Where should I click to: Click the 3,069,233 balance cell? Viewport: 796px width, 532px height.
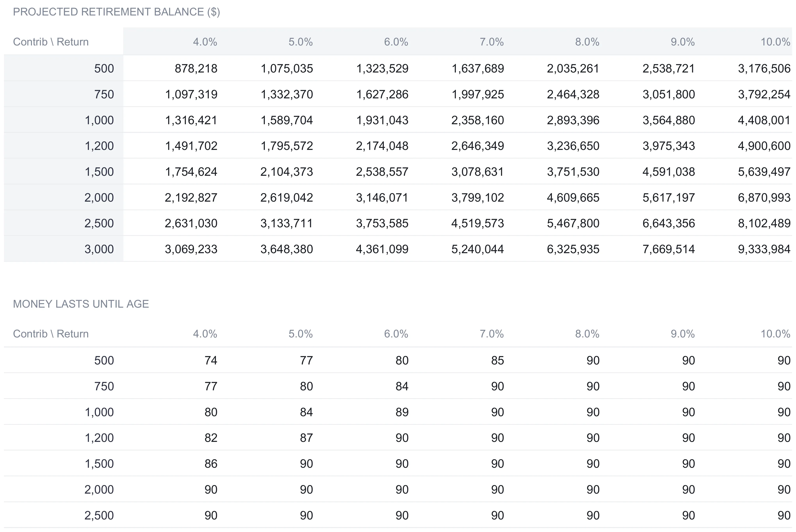point(191,249)
